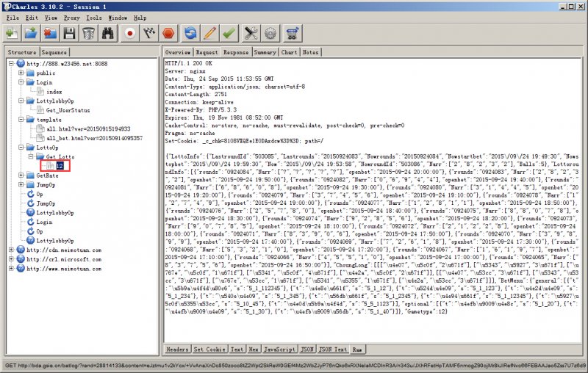Open the Window menu

(118, 18)
